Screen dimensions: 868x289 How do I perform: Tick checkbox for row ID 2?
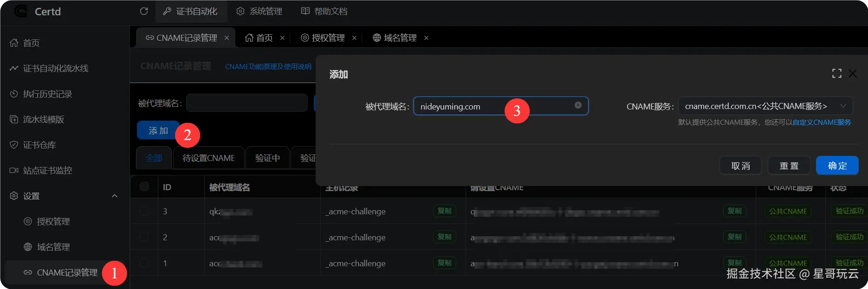[x=144, y=237]
